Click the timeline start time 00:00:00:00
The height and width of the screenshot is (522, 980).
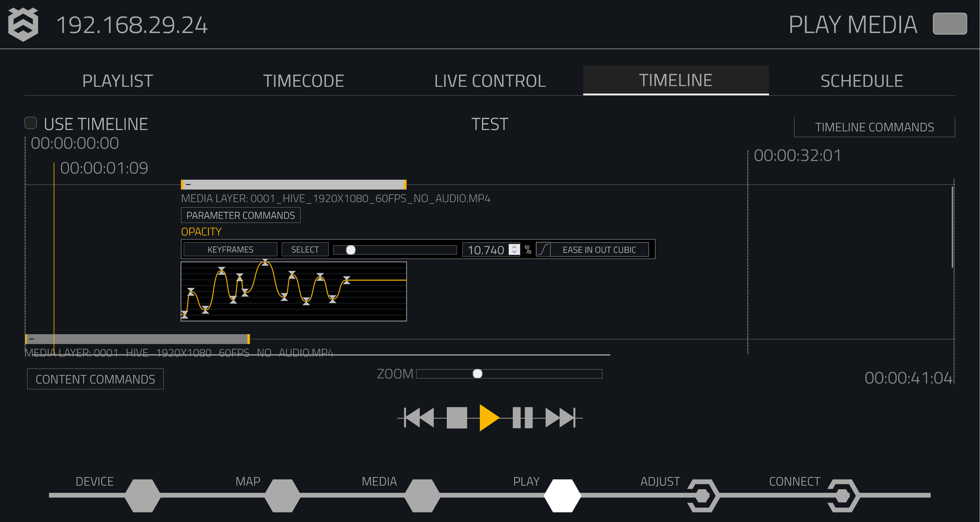pos(75,143)
